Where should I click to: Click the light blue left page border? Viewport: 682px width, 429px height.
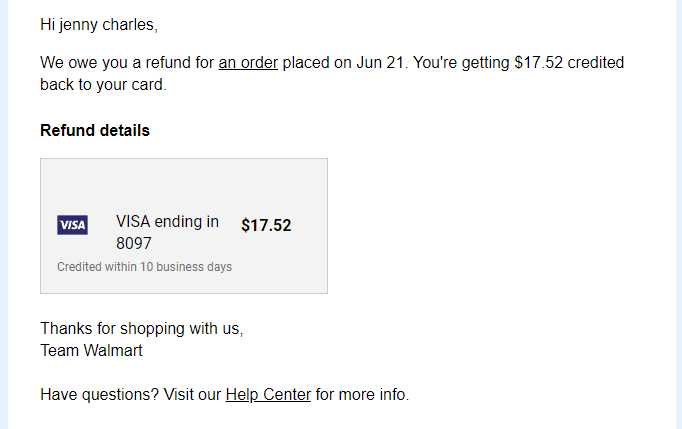(3, 214)
